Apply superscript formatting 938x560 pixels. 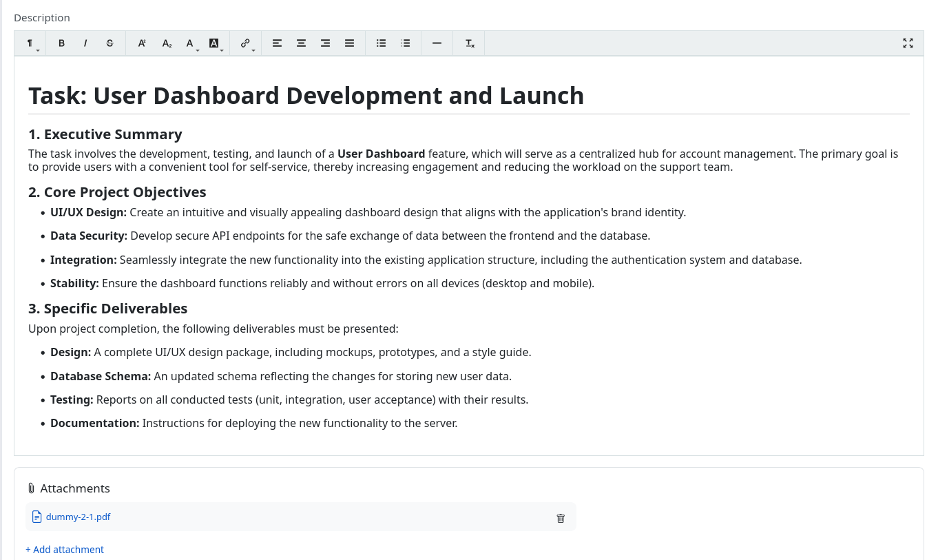(x=141, y=43)
